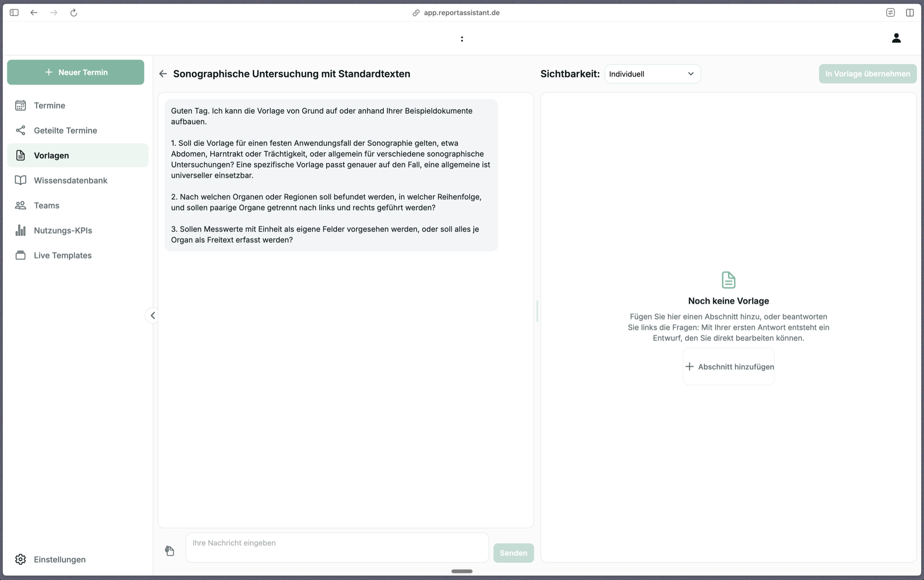Image resolution: width=924 pixels, height=580 pixels.
Task: Click the app.reportassistant.de address bar
Action: 456,12
